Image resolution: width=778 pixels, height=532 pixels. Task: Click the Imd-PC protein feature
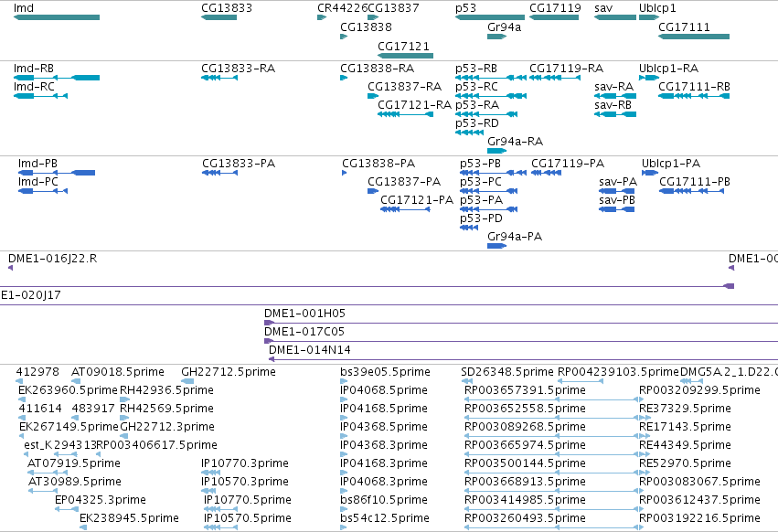(x=43, y=191)
